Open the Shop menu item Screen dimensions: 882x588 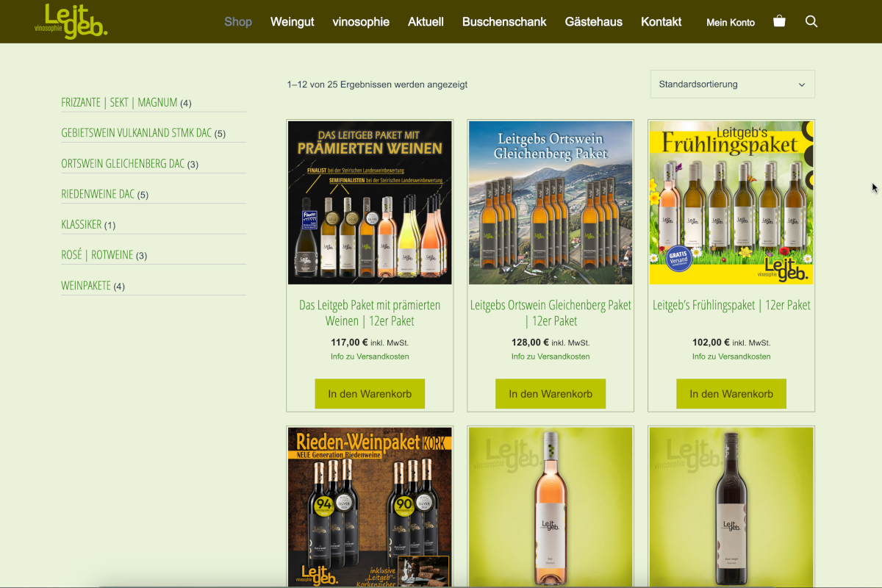click(238, 21)
